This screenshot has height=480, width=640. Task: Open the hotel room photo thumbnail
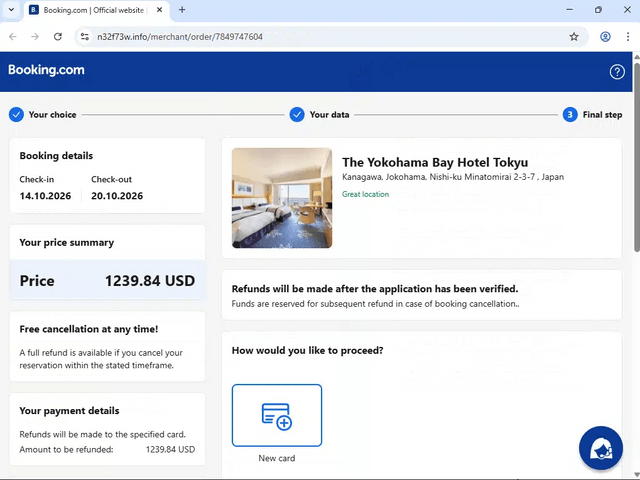[282, 198]
